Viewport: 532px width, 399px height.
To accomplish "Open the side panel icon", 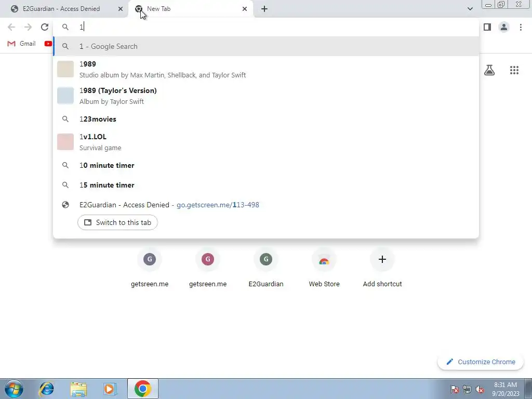I will 487,27.
